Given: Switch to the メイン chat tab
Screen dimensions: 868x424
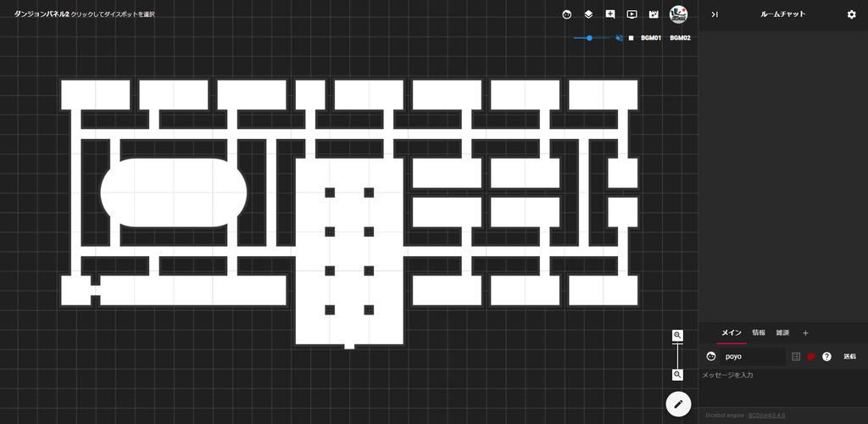Looking at the screenshot, I should point(732,332).
